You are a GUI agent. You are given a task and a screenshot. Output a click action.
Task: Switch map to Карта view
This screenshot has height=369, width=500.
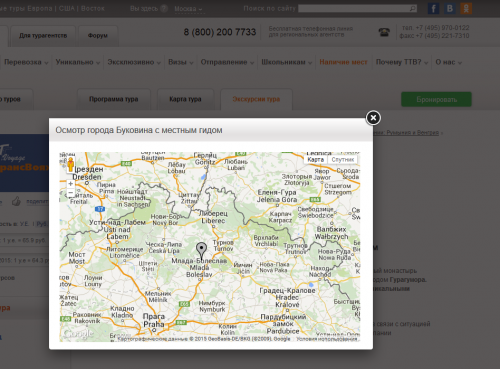click(315, 160)
